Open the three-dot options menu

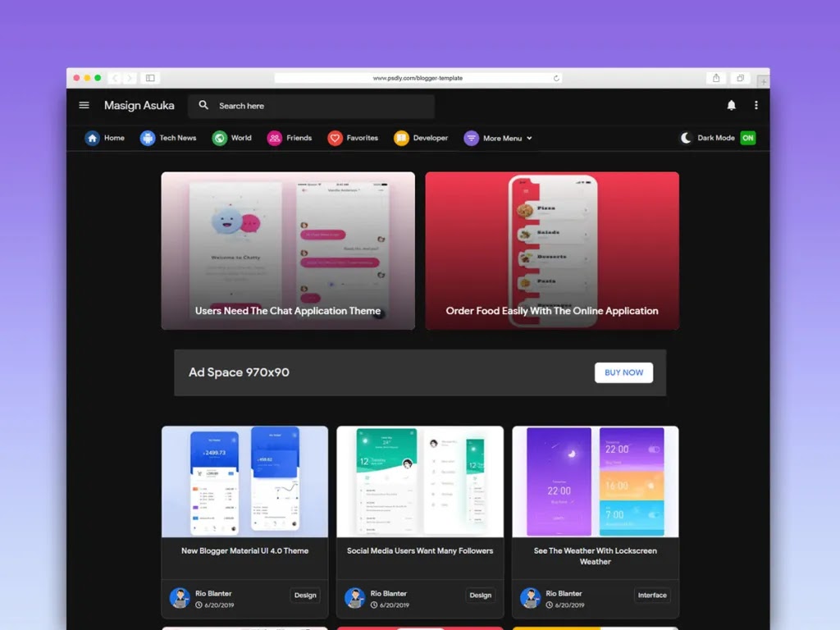[756, 105]
